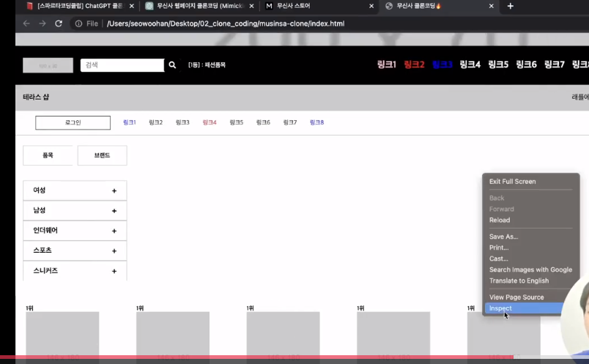Click red 링크4 in the white sub-navigation
Image resolution: width=589 pixels, height=364 pixels.
click(210, 122)
